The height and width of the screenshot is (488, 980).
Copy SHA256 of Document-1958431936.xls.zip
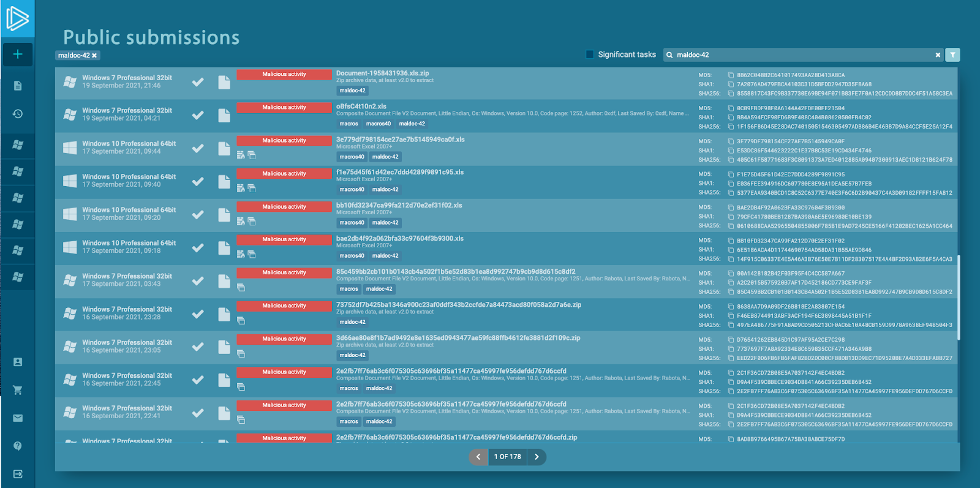point(731,94)
